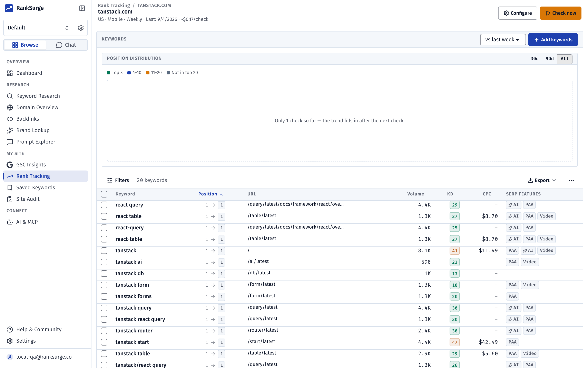The image size is (588, 368).
Task: Collapse the sidebar panel icon
Action: [x=82, y=8]
